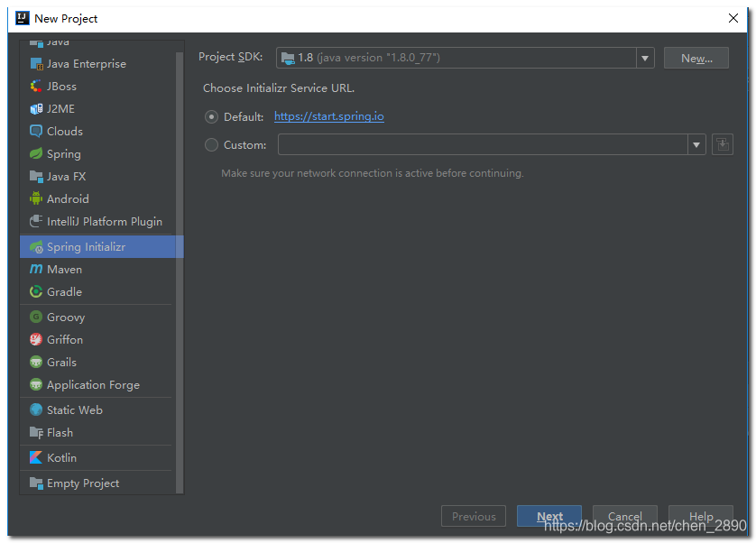Click the project type list scrollbar
The width and height of the screenshot is (756, 543).
[180, 272]
